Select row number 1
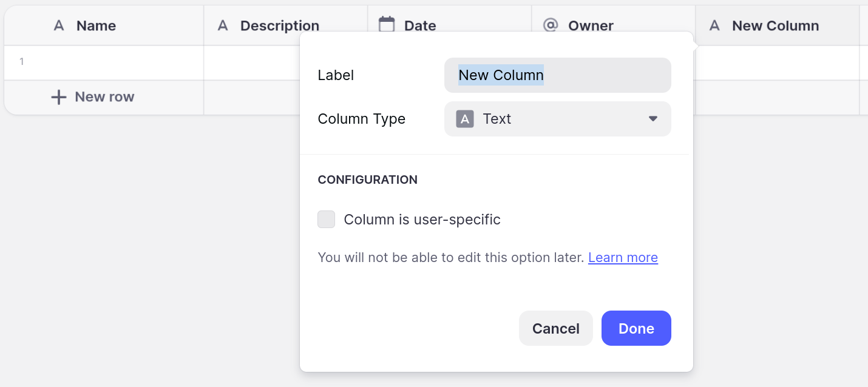The width and height of the screenshot is (868, 387). click(x=22, y=62)
